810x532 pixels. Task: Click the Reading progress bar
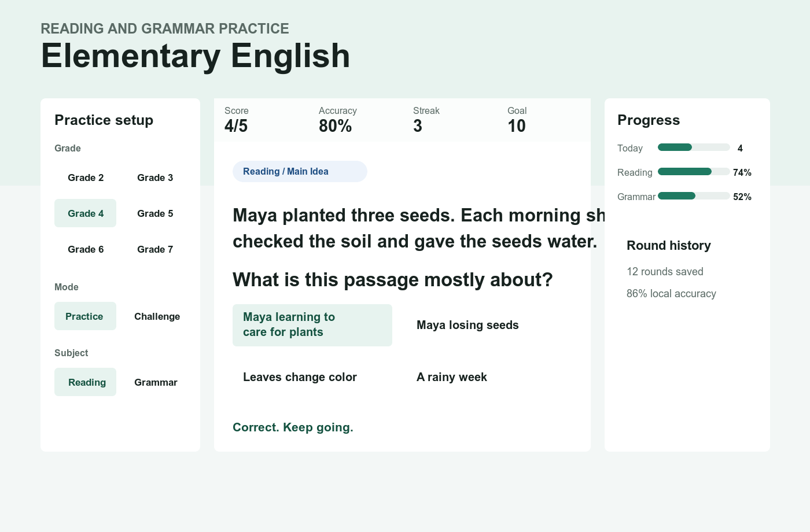[x=694, y=172]
